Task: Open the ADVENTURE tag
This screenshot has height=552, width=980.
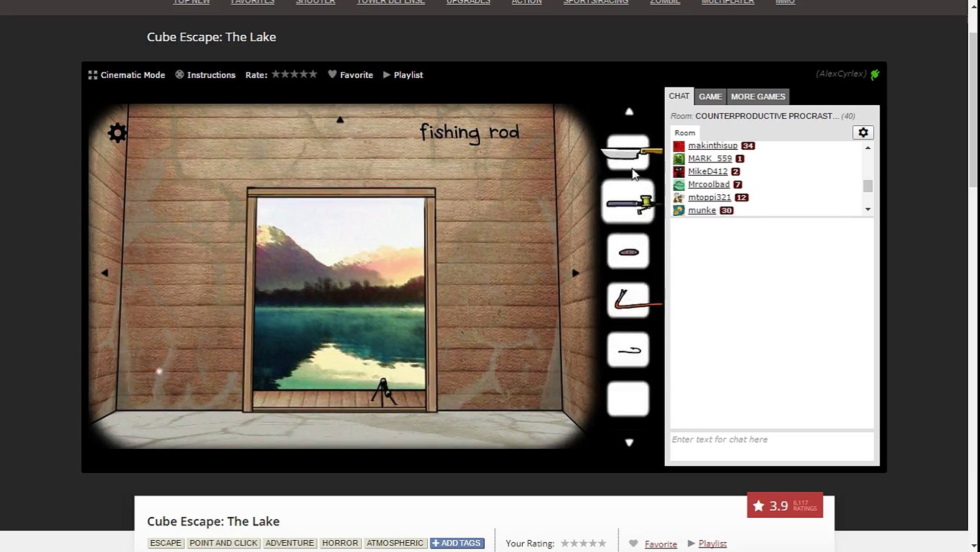Action: pyautogui.click(x=290, y=543)
